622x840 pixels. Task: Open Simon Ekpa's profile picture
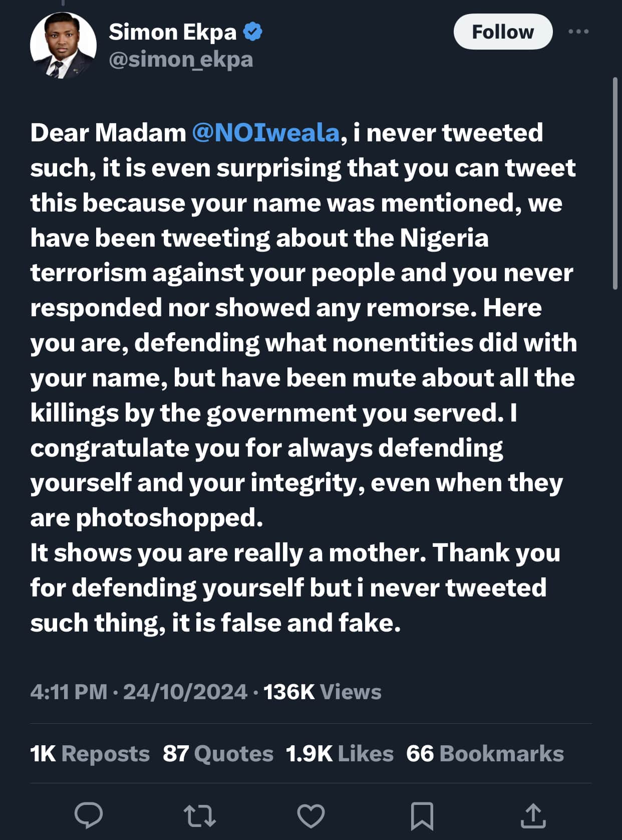click(x=63, y=45)
